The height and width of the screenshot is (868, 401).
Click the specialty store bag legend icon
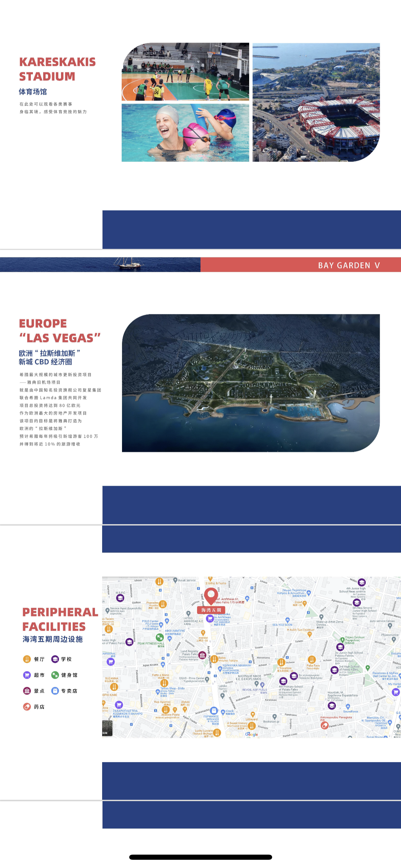tap(55, 691)
